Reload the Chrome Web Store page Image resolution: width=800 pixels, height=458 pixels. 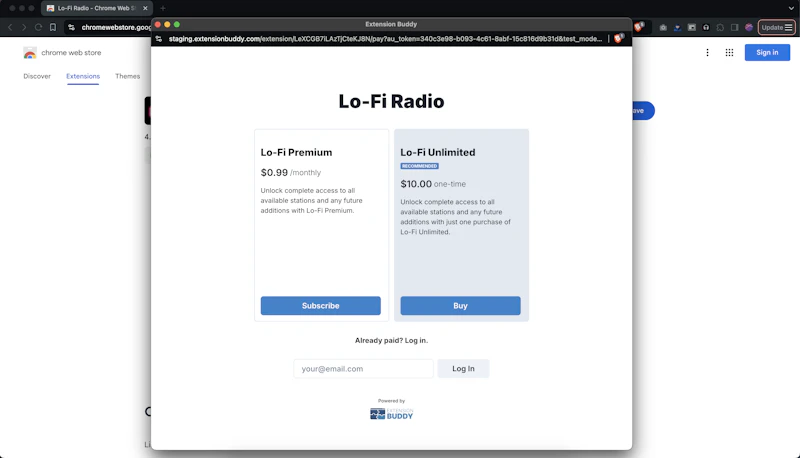[38, 28]
